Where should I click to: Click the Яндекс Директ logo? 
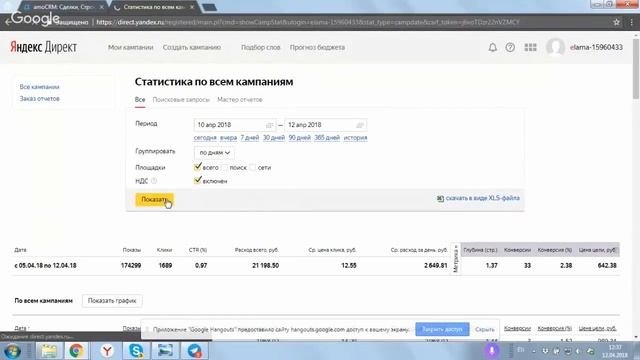point(43,47)
